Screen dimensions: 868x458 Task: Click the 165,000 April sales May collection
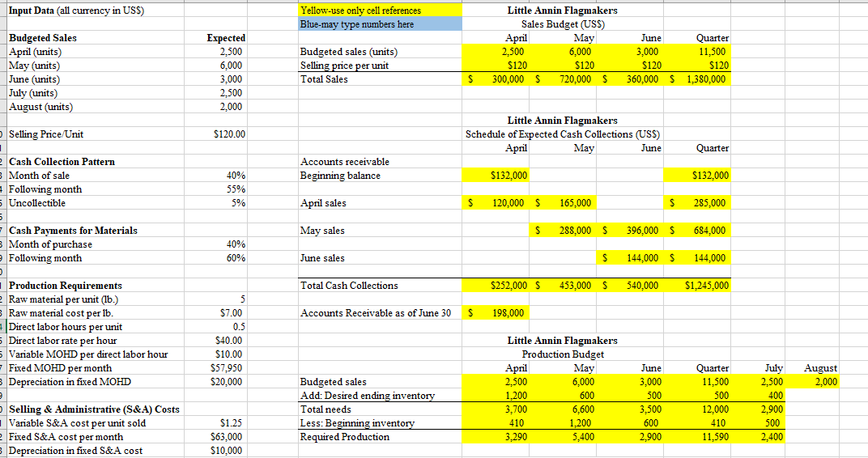coord(563,203)
